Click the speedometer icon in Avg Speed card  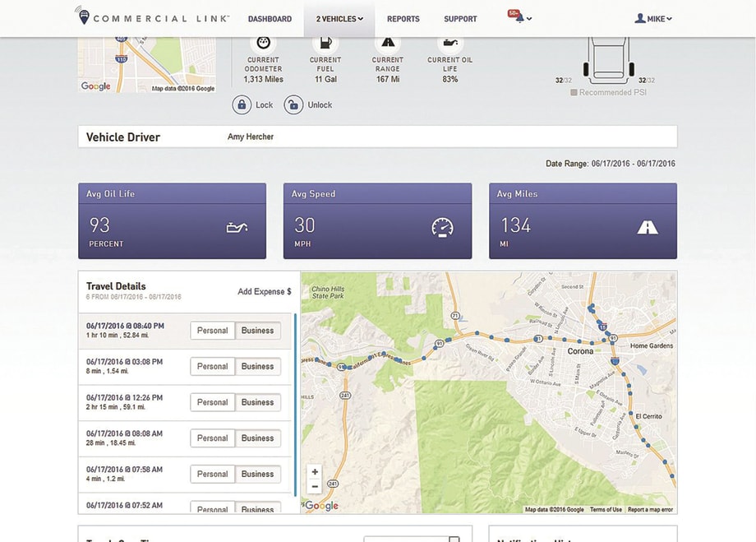[x=442, y=227]
